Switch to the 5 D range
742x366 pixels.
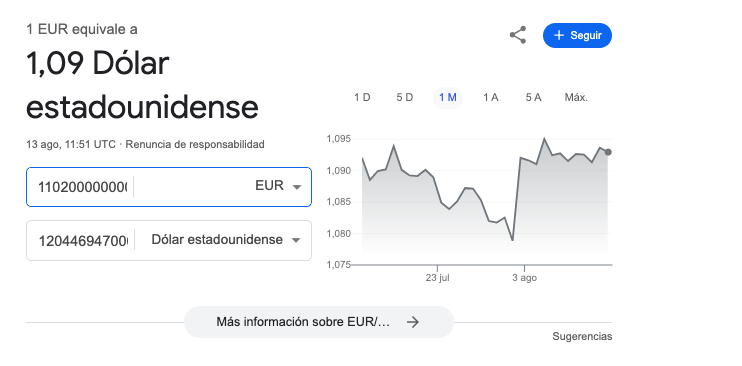pos(405,98)
